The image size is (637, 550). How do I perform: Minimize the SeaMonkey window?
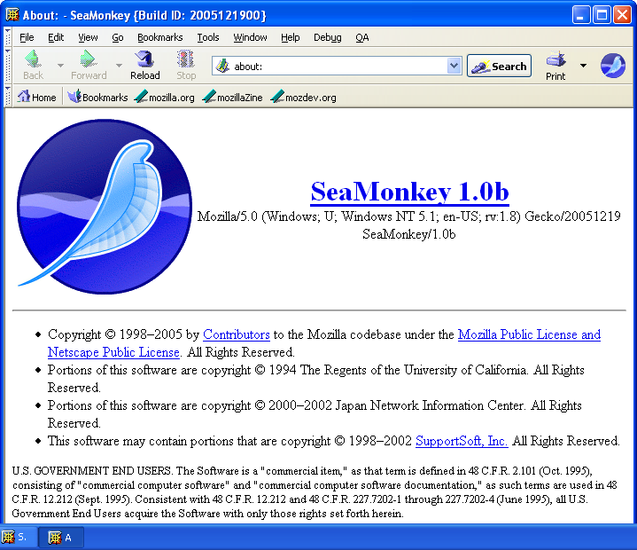point(581,15)
